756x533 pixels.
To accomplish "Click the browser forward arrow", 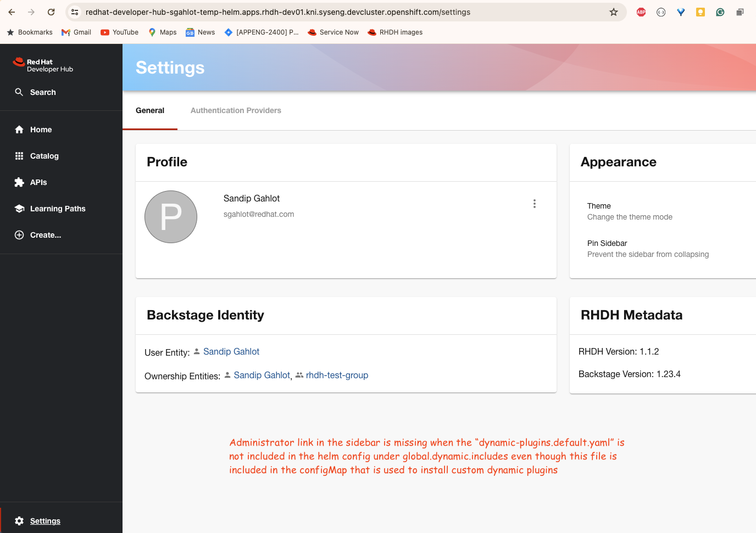I will pyautogui.click(x=31, y=12).
